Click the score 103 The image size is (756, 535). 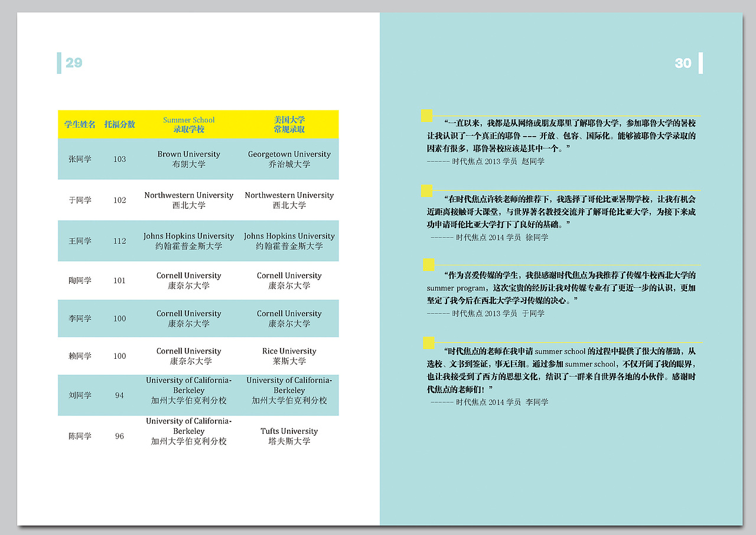[119, 159]
